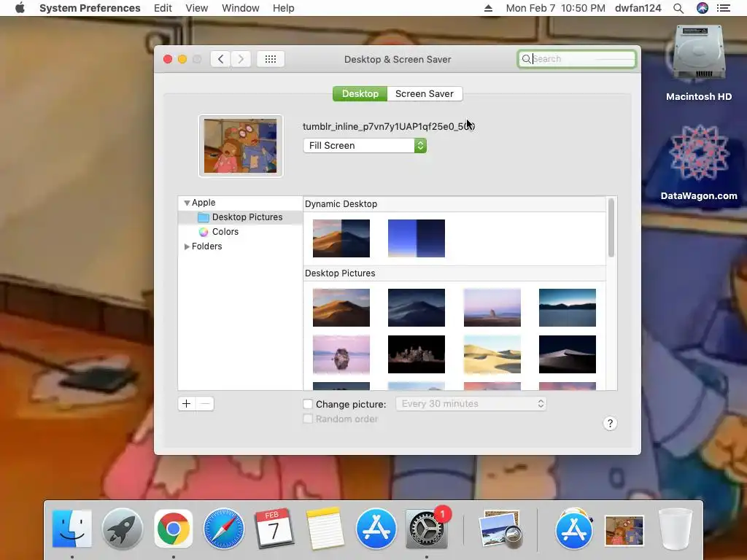Launch Launchpad rocket icon in Dock
747x560 pixels.
(123, 529)
